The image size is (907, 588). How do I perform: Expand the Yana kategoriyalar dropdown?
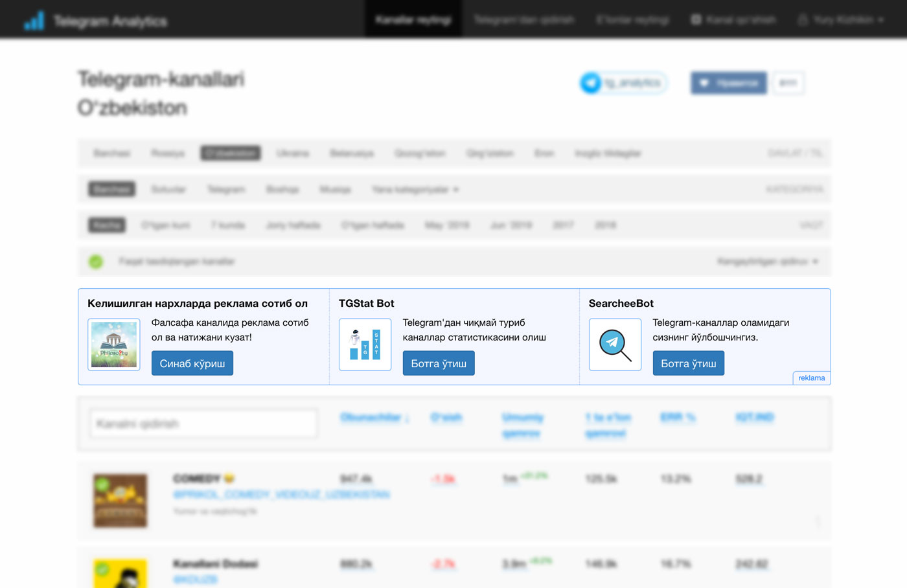(x=415, y=190)
